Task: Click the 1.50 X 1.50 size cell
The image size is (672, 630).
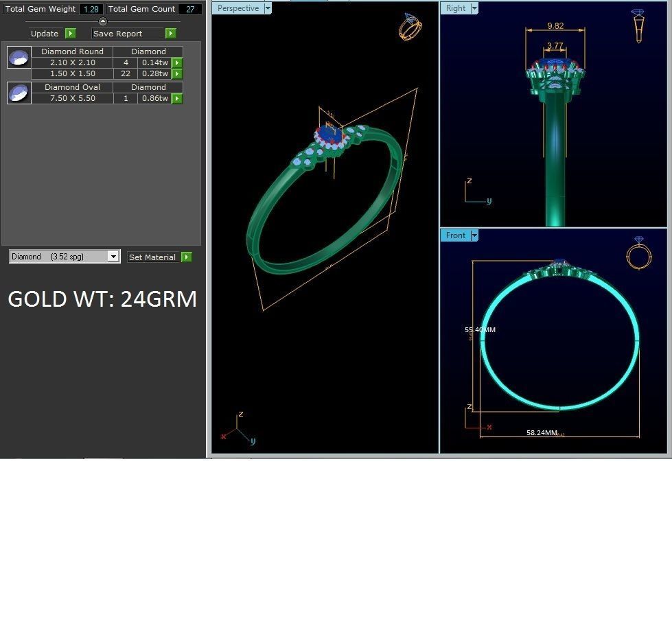Action: tap(73, 73)
